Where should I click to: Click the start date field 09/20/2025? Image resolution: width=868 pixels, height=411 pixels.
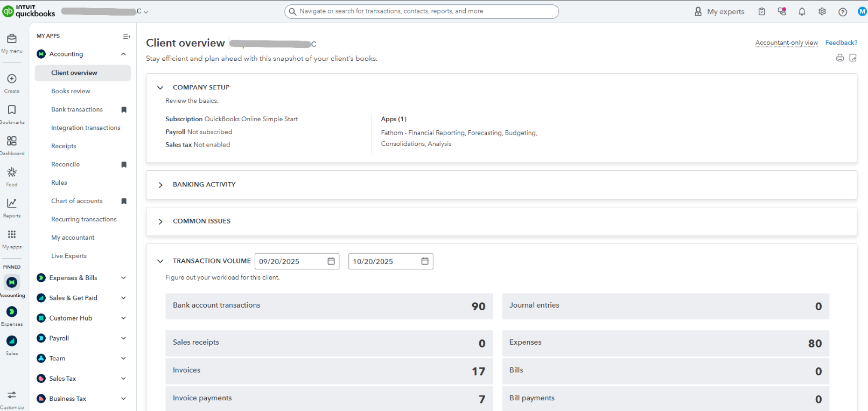(x=297, y=261)
